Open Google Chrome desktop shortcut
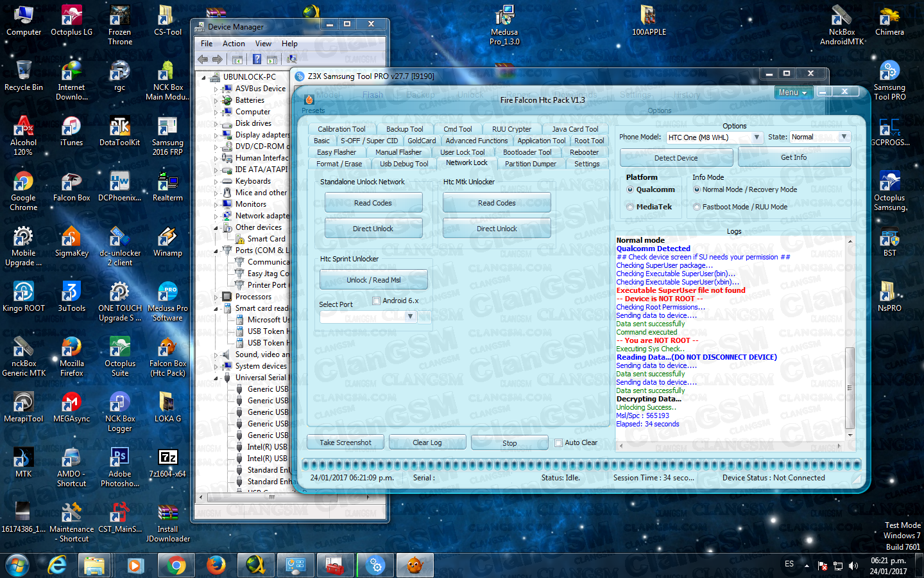Screen dimensions: 924x578 [x=24, y=191]
